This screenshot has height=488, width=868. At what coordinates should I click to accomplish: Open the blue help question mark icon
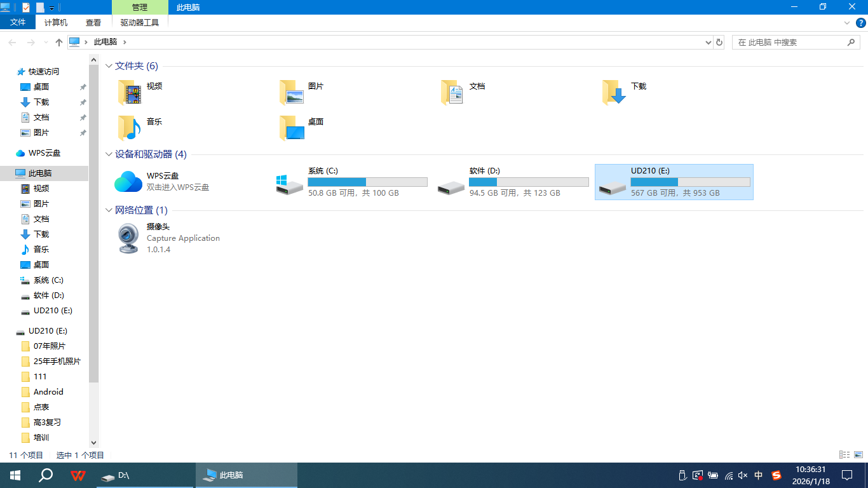(x=861, y=23)
